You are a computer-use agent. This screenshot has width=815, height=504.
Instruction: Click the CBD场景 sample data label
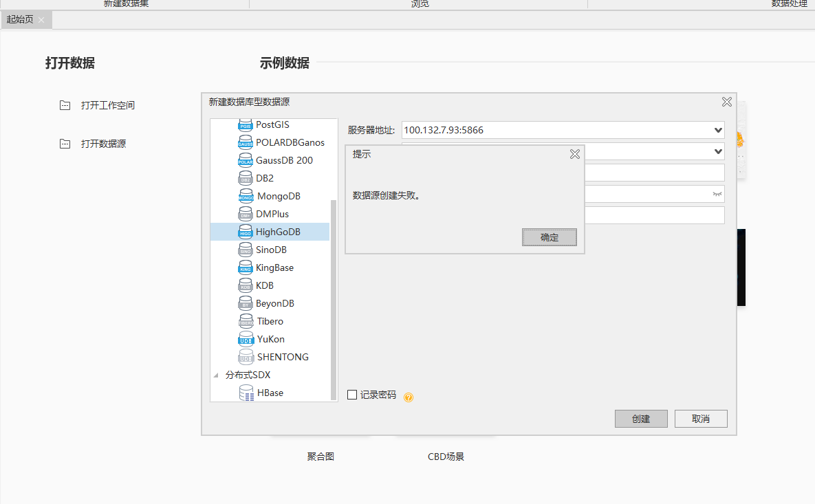coord(446,457)
